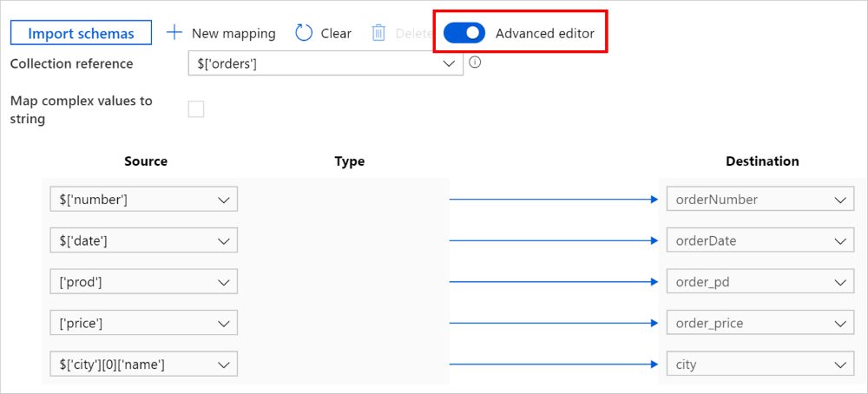Screen dimensions: 868x394
Task: Expand the $['city'][0]['name'] source dropdown
Action: click(x=224, y=364)
